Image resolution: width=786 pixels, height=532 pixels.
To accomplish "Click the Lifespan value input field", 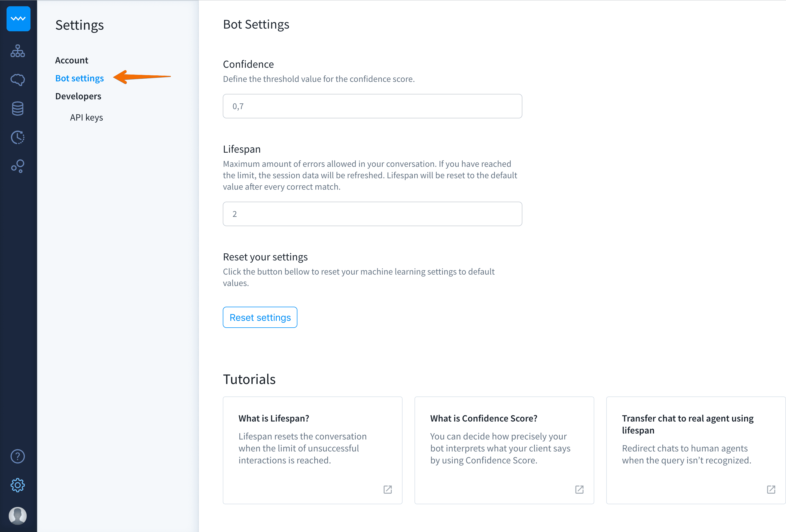I will coord(372,214).
